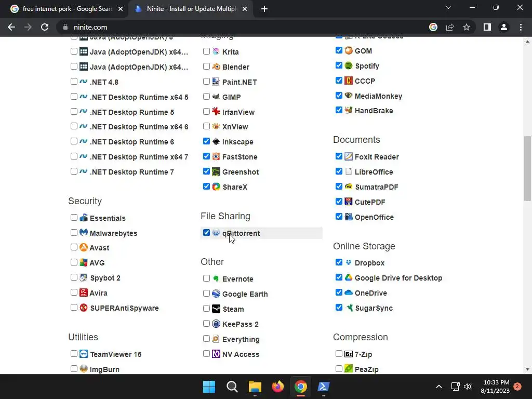The width and height of the screenshot is (532, 399).
Task: Select the Ninite browser tab
Action: pos(192,9)
